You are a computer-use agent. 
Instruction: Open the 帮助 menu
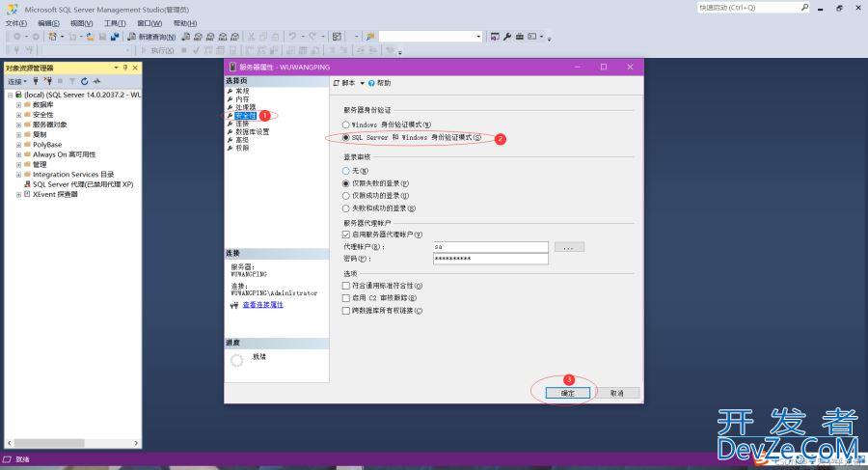pos(185,23)
